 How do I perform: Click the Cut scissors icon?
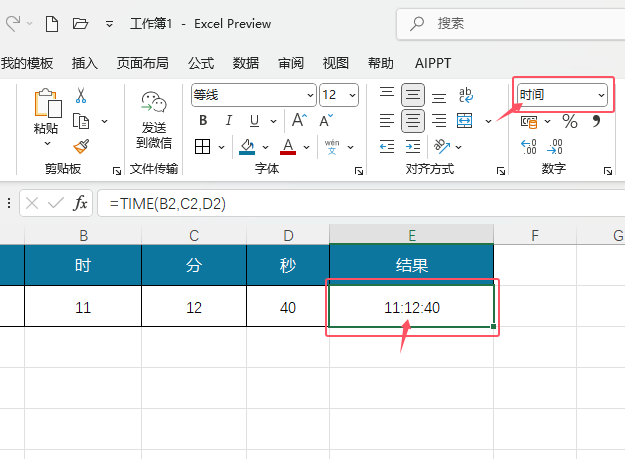(x=81, y=96)
